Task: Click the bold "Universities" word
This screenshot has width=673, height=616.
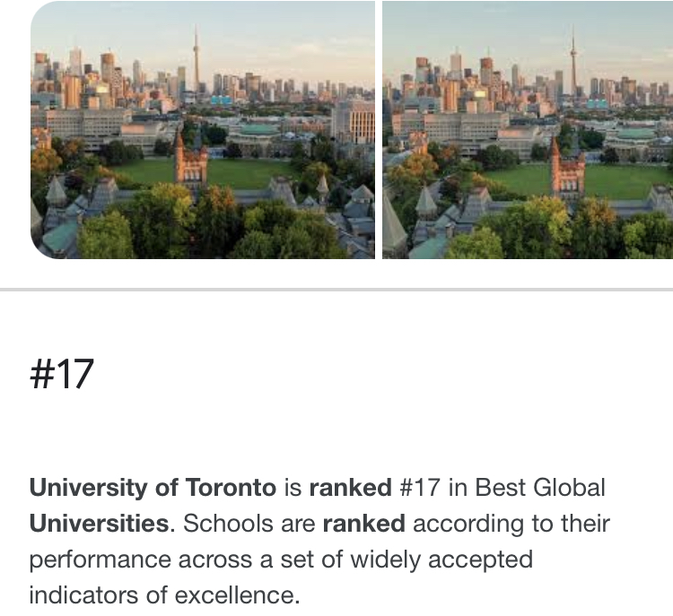Action: coord(99,523)
